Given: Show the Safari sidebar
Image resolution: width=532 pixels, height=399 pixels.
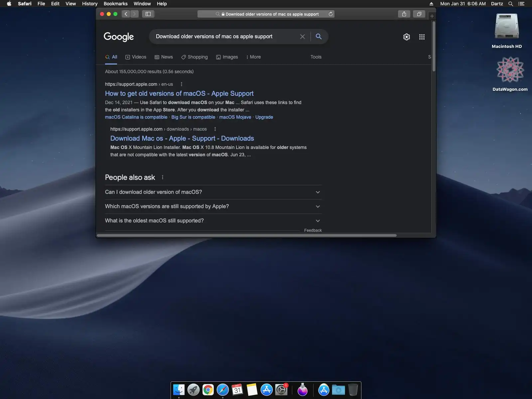Looking at the screenshot, I should pyautogui.click(x=148, y=14).
